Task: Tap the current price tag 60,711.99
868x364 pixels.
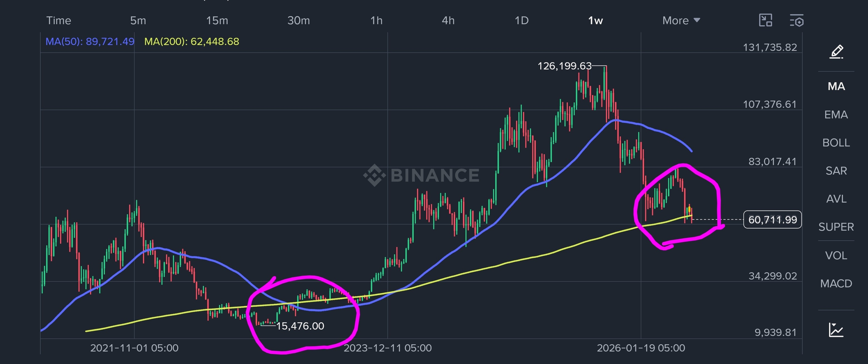Action: [x=772, y=220]
